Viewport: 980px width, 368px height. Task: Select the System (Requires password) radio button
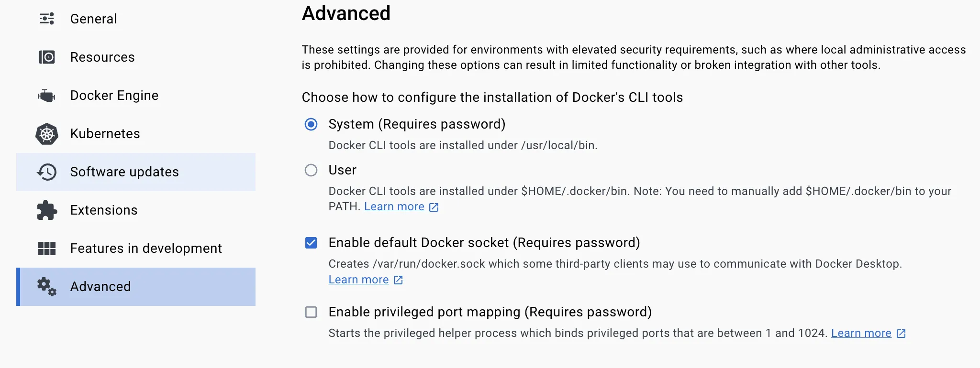311,125
